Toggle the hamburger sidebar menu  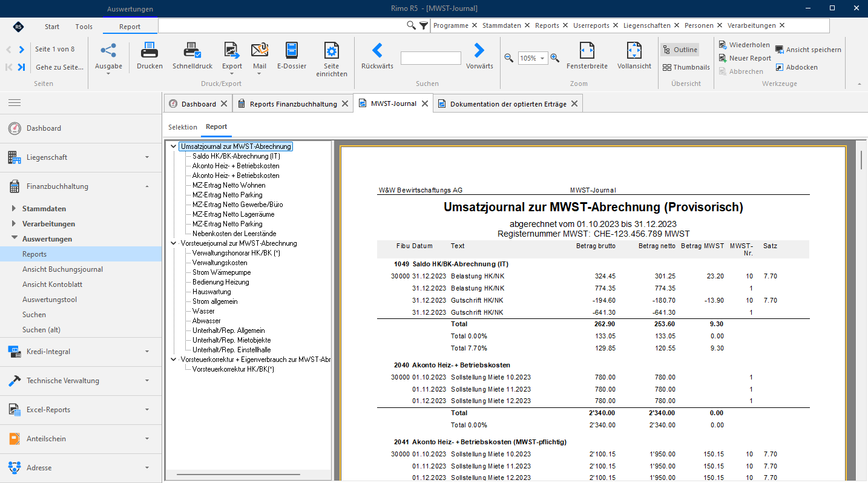15,103
